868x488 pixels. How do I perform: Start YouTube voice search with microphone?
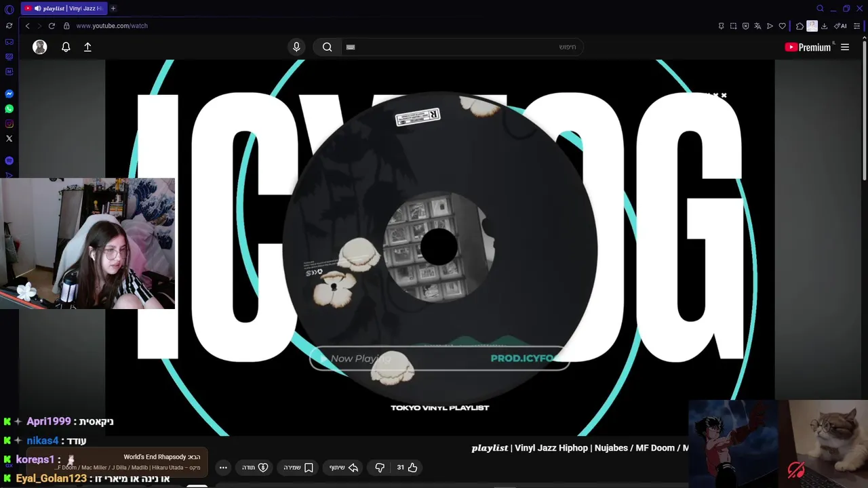[x=296, y=47]
